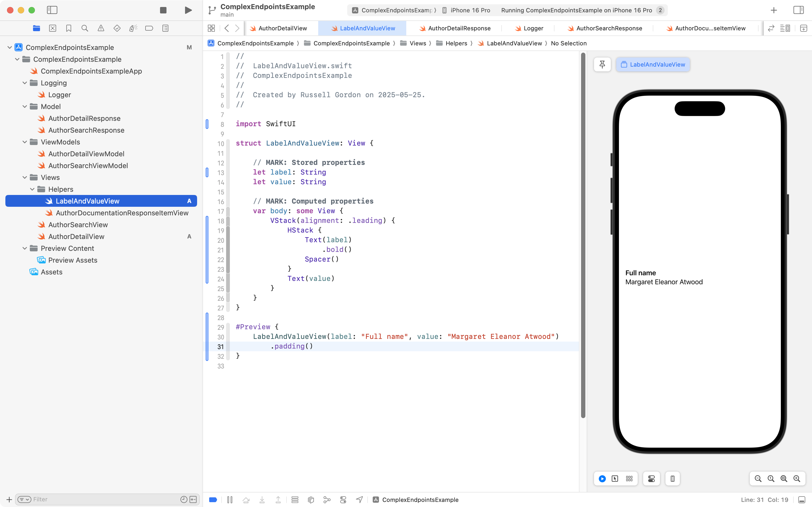The height and width of the screenshot is (507, 812).
Task: Open the Issue navigator warning icon
Action: coord(101,28)
